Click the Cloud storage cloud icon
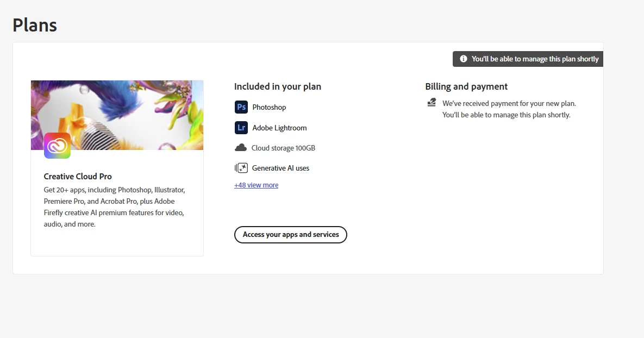The height and width of the screenshot is (338, 644). 241,148
